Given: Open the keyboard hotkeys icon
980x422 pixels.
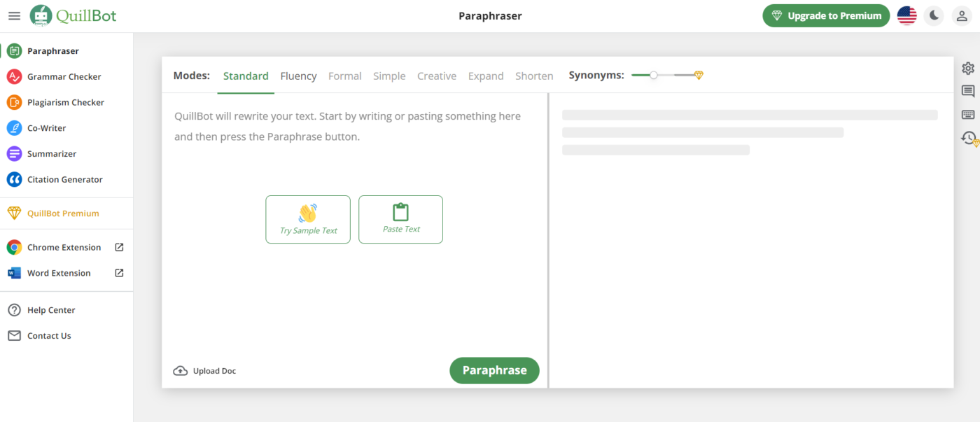Looking at the screenshot, I should click(x=968, y=115).
